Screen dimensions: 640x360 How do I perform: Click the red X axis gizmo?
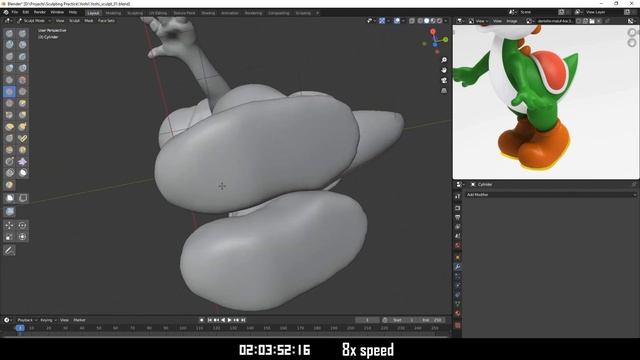tap(433, 31)
